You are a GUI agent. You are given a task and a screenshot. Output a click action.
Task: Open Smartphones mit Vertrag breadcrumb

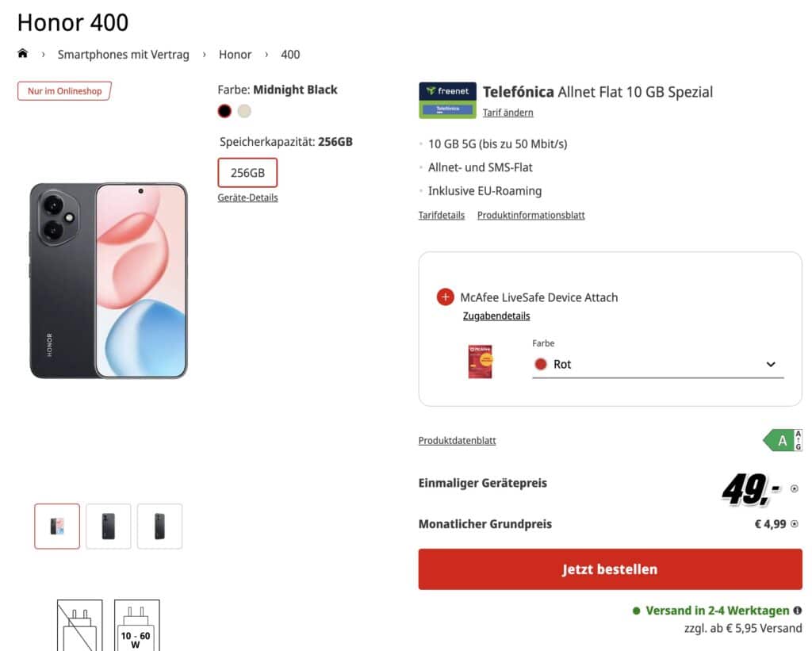124,55
